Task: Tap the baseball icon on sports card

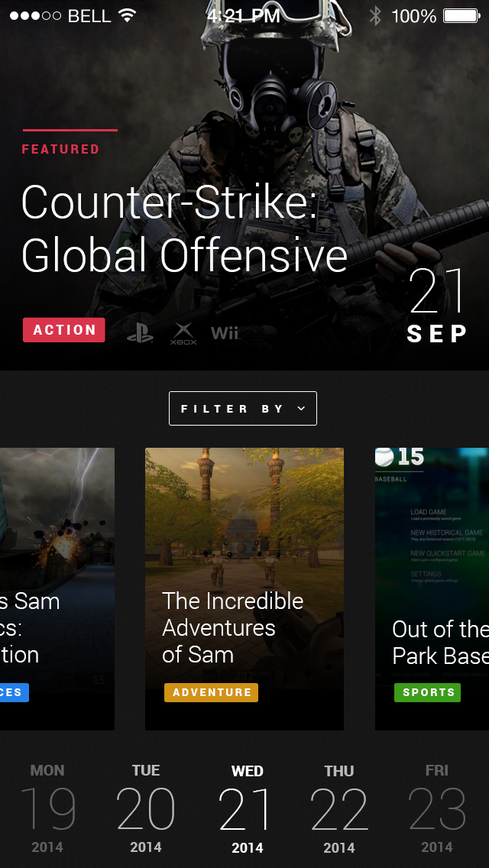Action: (384, 456)
